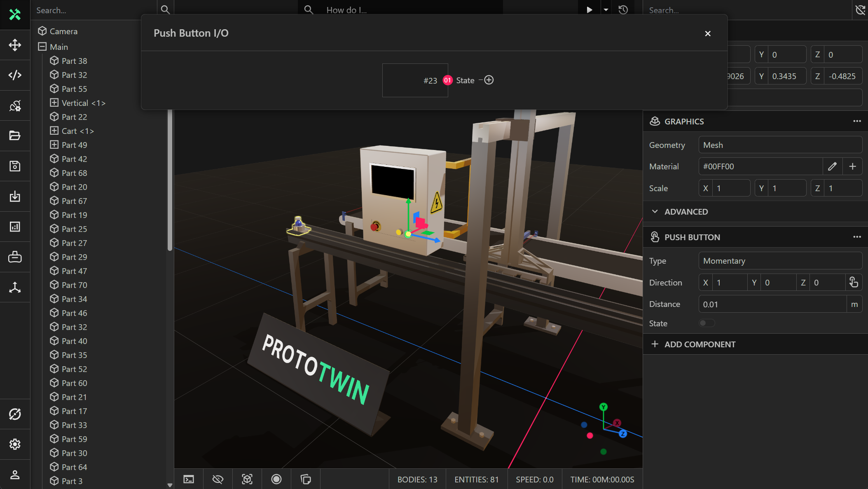The height and width of the screenshot is (489, 868).
Task: Toggle the Push Button State switch
Action: pyautogui.click(x=707, y=323)
